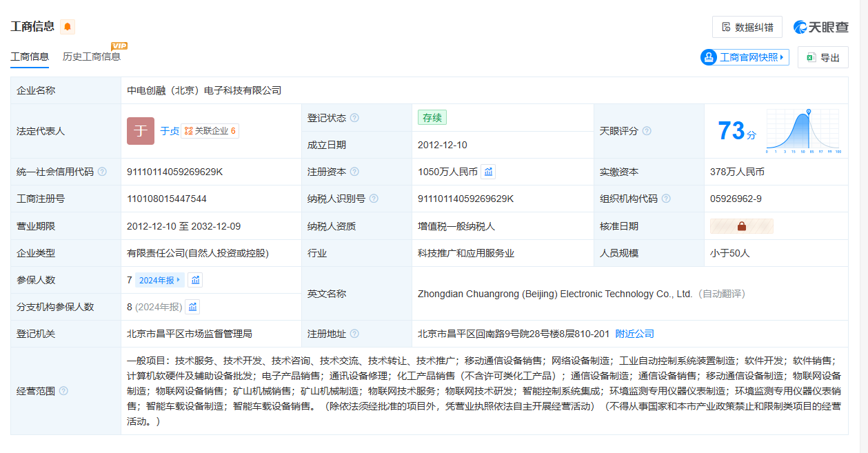
Task: Click the help icon next to 登记状态
Action: (x=354, y=118)
